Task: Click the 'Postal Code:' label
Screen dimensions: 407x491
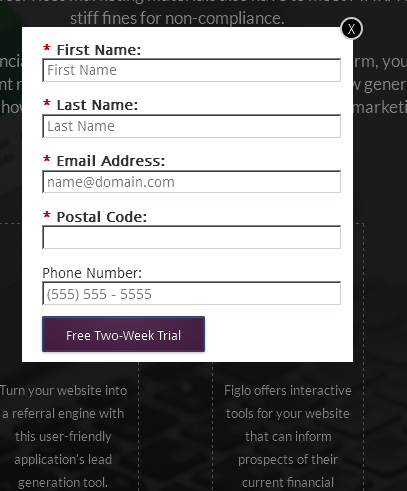Action: pyautogui.click(x=102, y=217)
